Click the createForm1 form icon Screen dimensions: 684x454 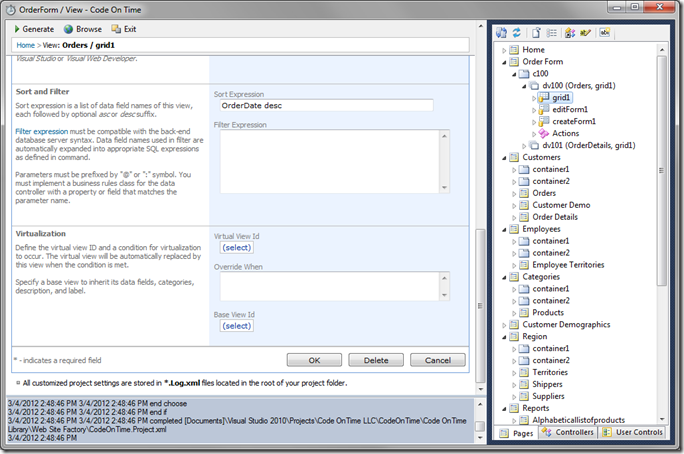tap(544, 121)
